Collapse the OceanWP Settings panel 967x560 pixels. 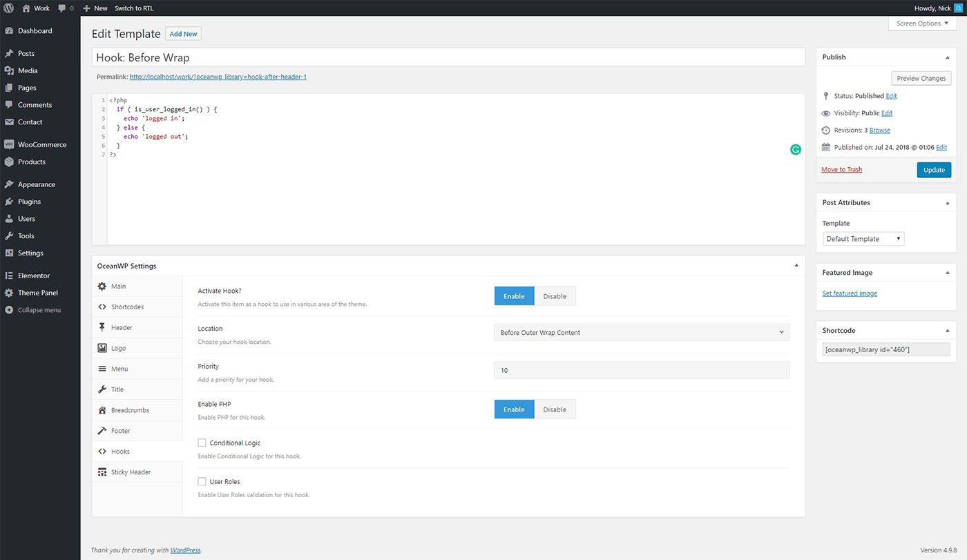tap(796, 266)
